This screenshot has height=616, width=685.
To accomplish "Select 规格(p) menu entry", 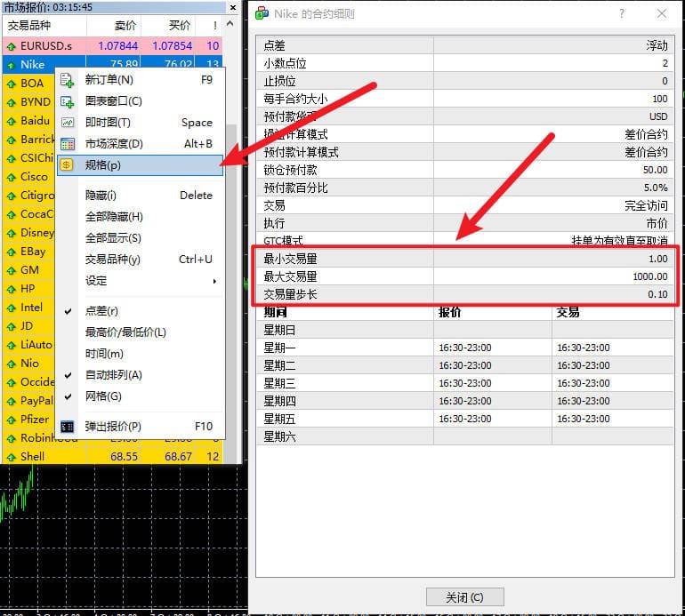I will [140, 165].
